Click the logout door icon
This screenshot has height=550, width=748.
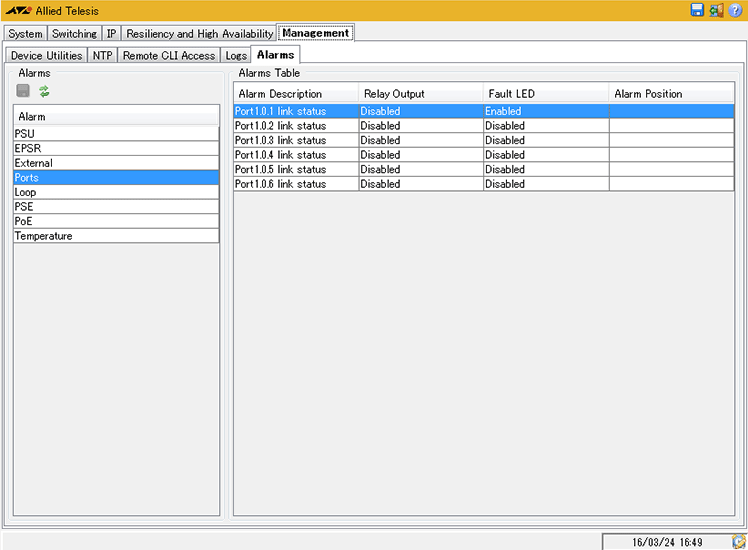(x=715, y=10)
